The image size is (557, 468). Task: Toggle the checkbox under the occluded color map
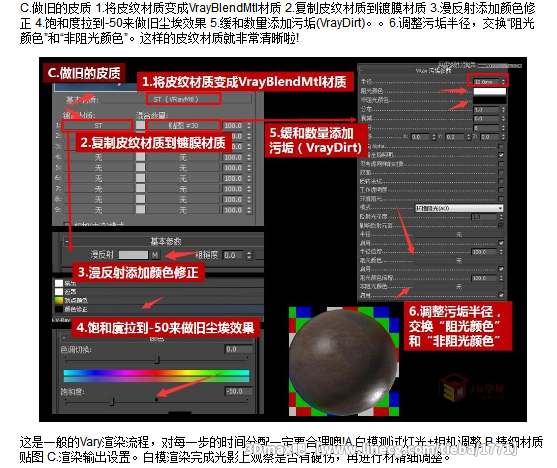coord(501,269)
